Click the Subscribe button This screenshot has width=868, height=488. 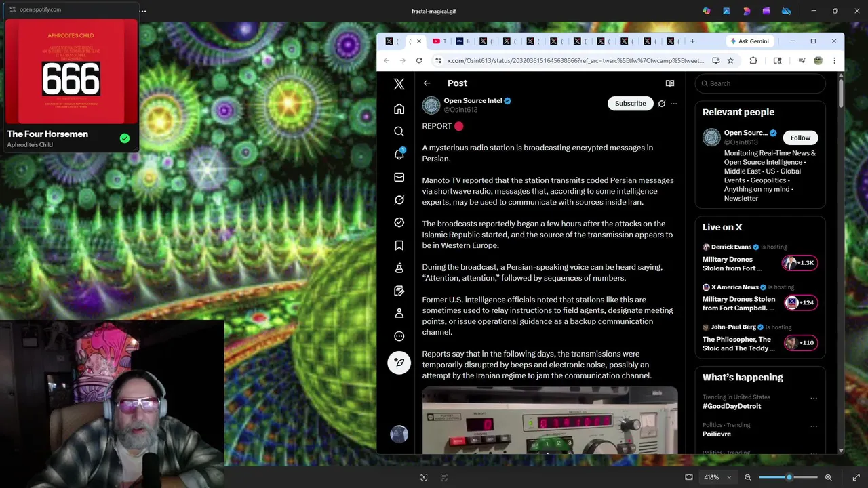pyautogui.click(x=631, y=104)
